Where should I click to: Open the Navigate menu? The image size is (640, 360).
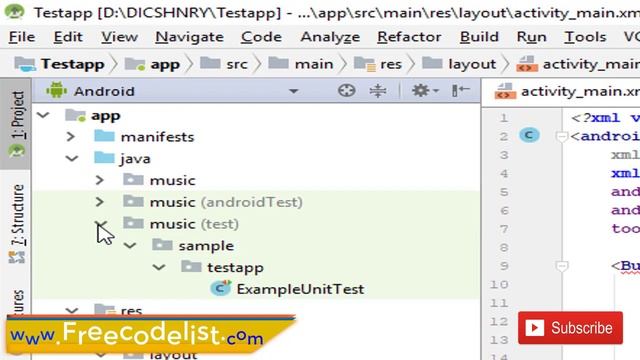[189, 37]
